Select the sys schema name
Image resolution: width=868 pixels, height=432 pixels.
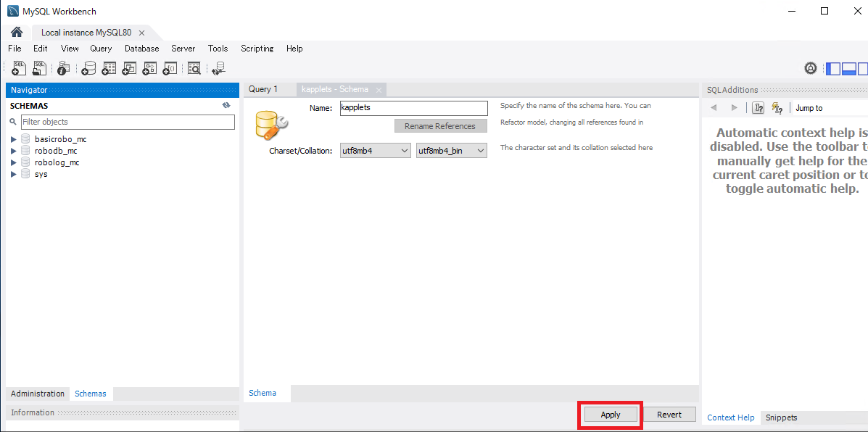click(x=41, y=174)
